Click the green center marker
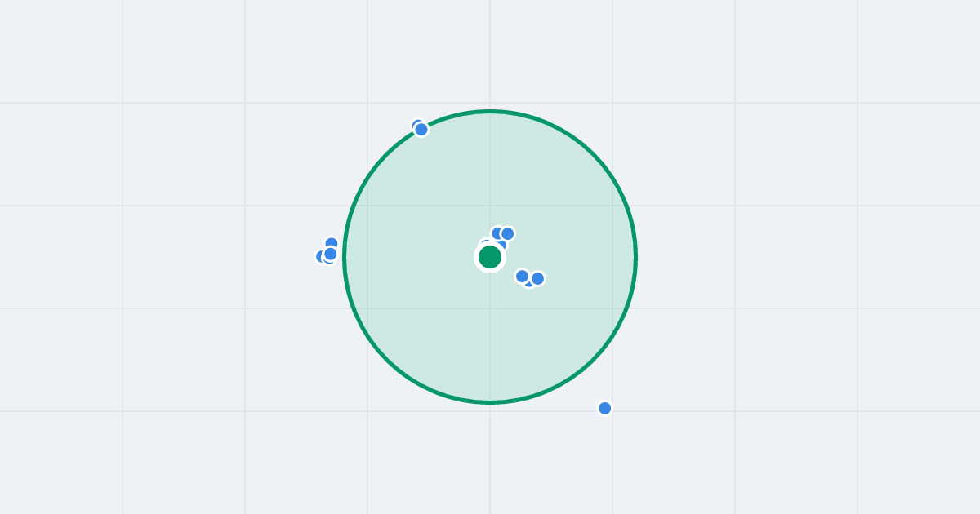Image resolution: width=980 pixels, height=514 pixels. click(x=490, y=257)
